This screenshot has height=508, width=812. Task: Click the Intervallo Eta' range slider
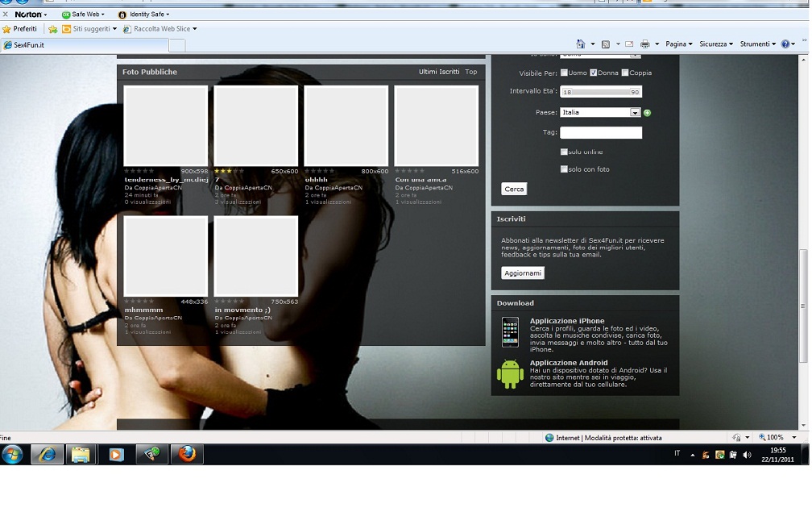(x=600, y=92)
